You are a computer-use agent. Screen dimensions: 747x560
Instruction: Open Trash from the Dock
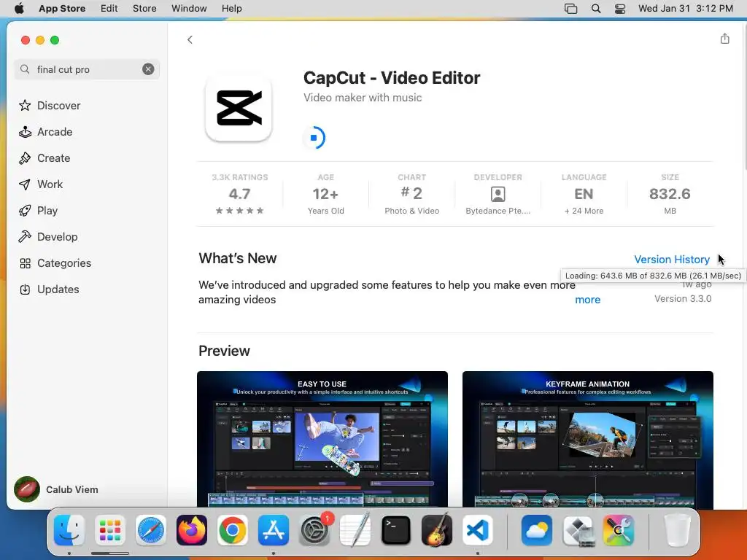(x=677, y=530)
